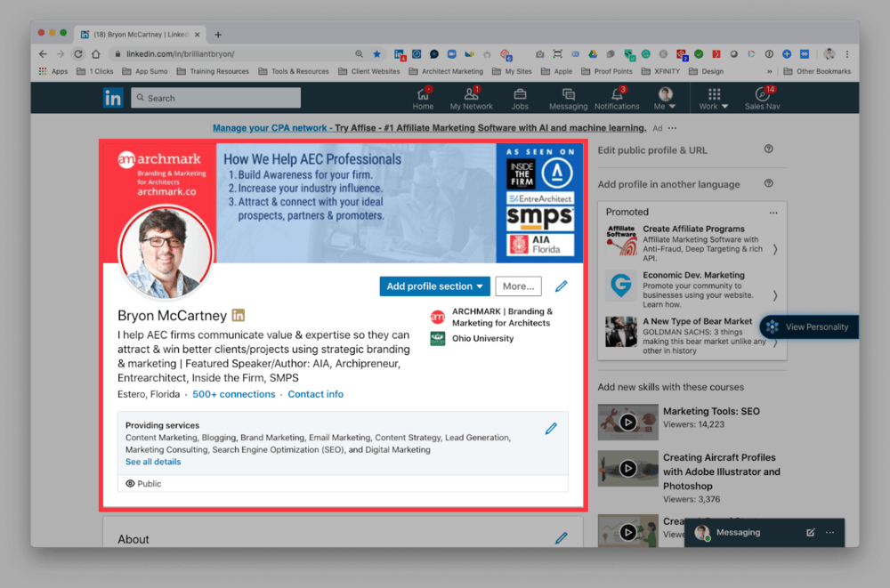Open the Tools & Resources bookmark folder

pyautogui.click(x=294, y=71)
